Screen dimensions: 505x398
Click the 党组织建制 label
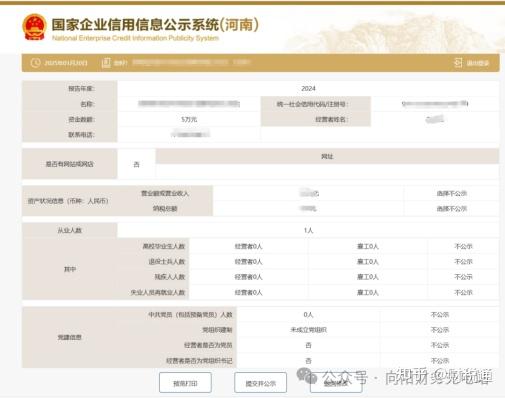tap(217, 330)
